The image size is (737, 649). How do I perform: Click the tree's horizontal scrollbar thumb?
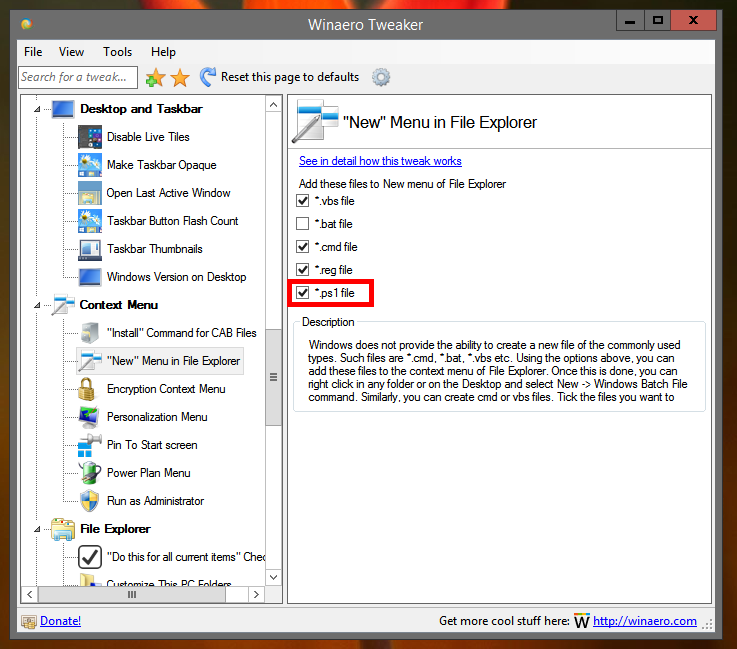click(132, 595)
